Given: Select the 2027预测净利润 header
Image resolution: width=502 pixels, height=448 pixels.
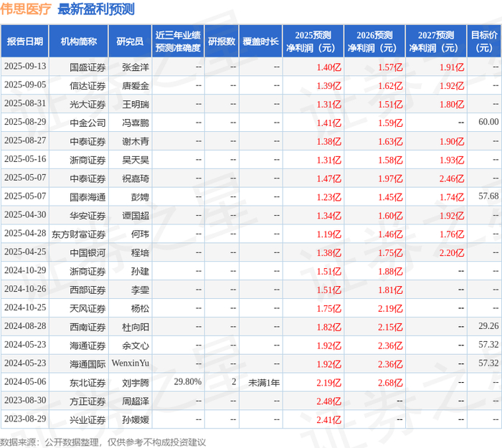Looking at the screenshot, I should [x=436, y=42].
